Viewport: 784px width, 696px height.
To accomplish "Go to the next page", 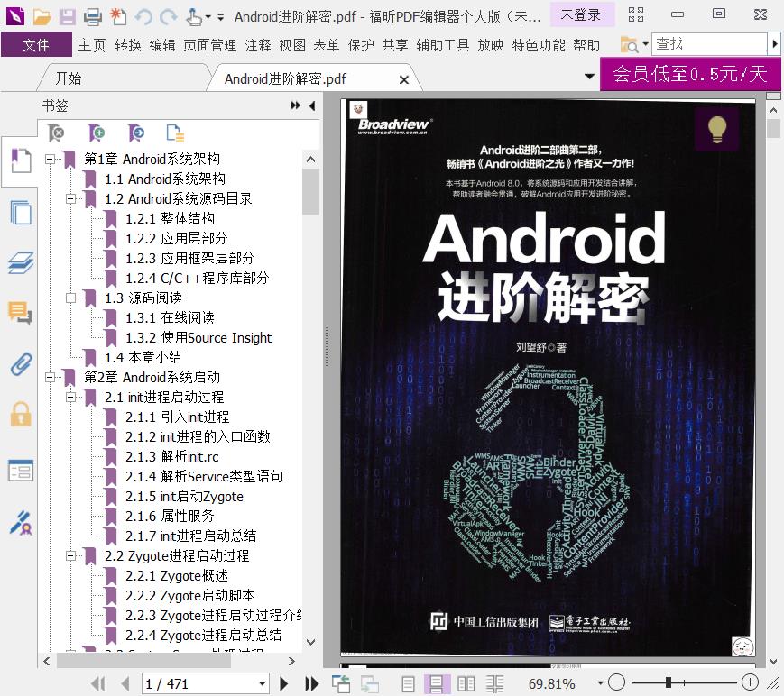I will pos(283,683).
